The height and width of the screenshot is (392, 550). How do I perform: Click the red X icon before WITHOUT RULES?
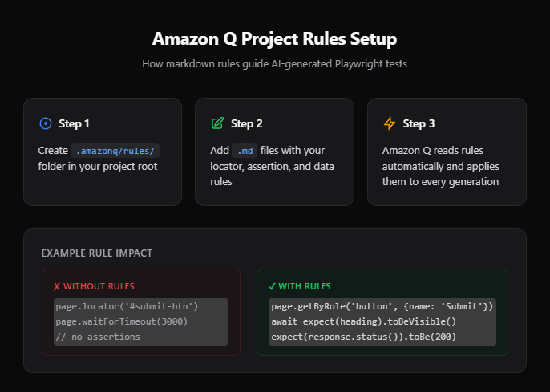click(x=56, y=286)
